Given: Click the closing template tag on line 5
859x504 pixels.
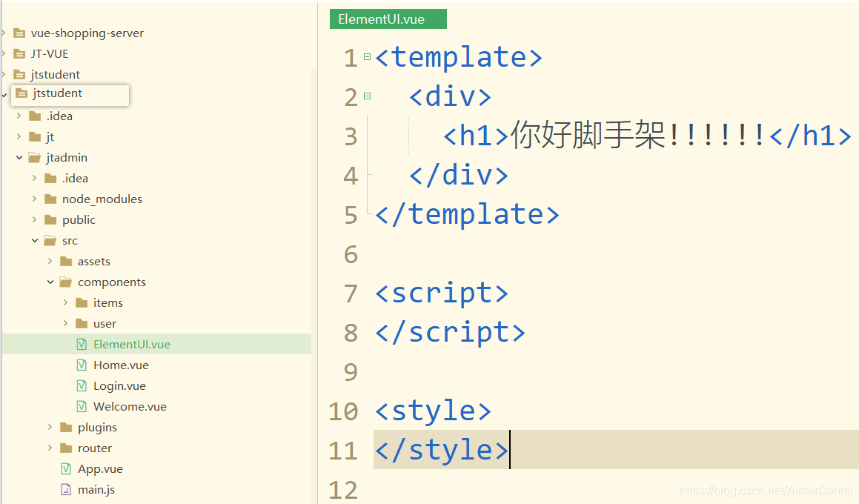Looking at the screenshot, I should coord(468,214).
